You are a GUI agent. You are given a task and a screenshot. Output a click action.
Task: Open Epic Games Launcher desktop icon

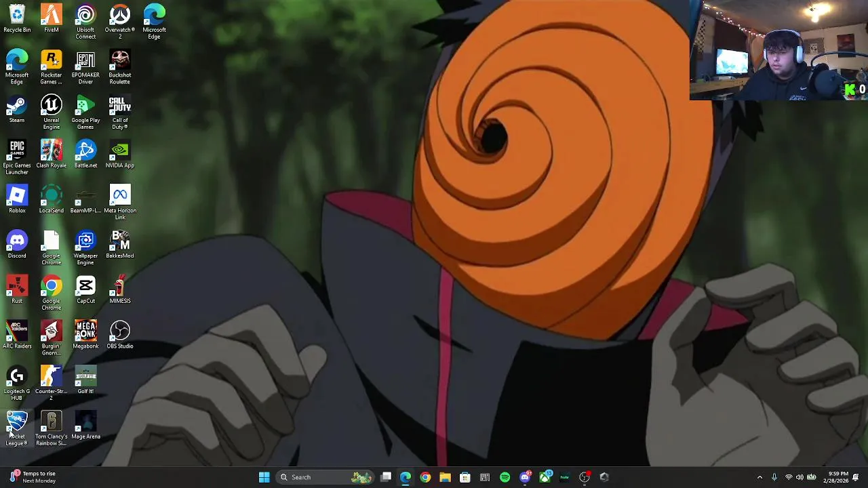(17, 158)
